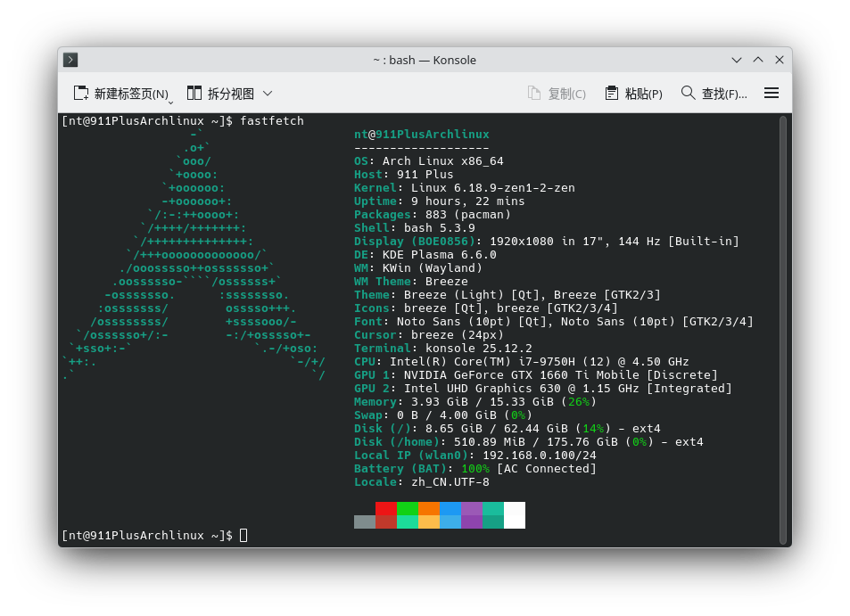
Task: Close the Konsole window
Action: pyautogui.click(x=780, y=60)
